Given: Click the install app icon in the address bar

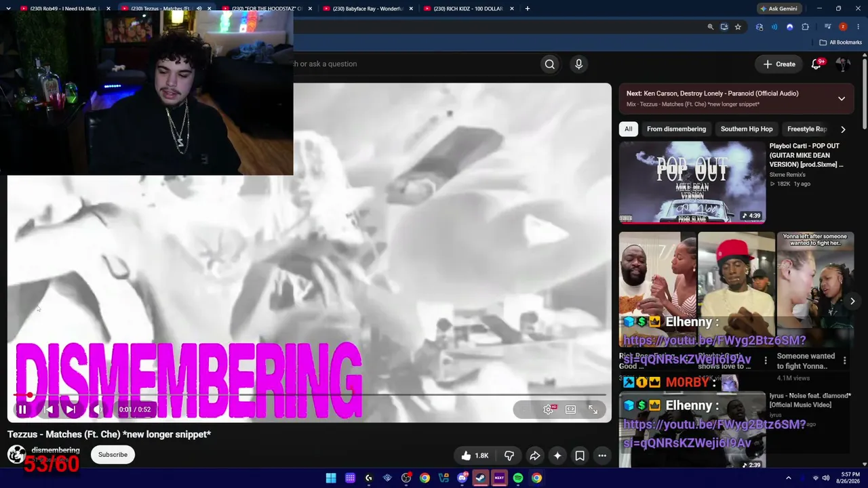Looking at the screenshot, I should click(724, 27).
